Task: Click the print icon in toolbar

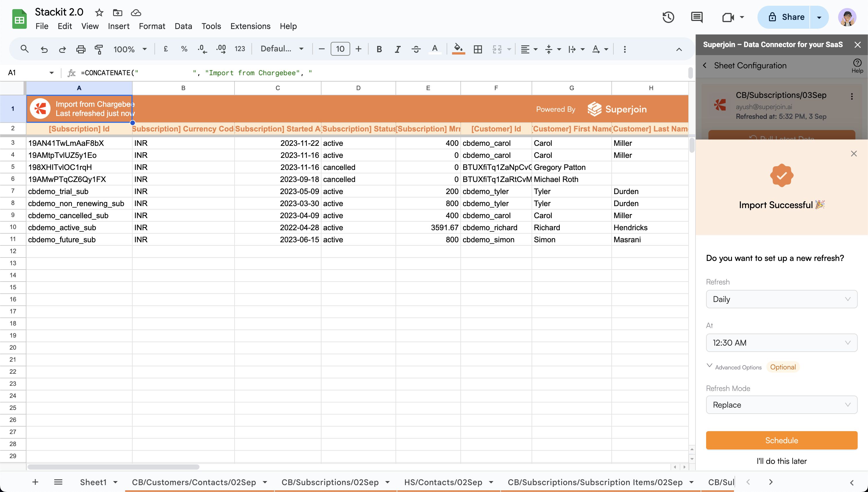Action: click(x=80, y=49)
